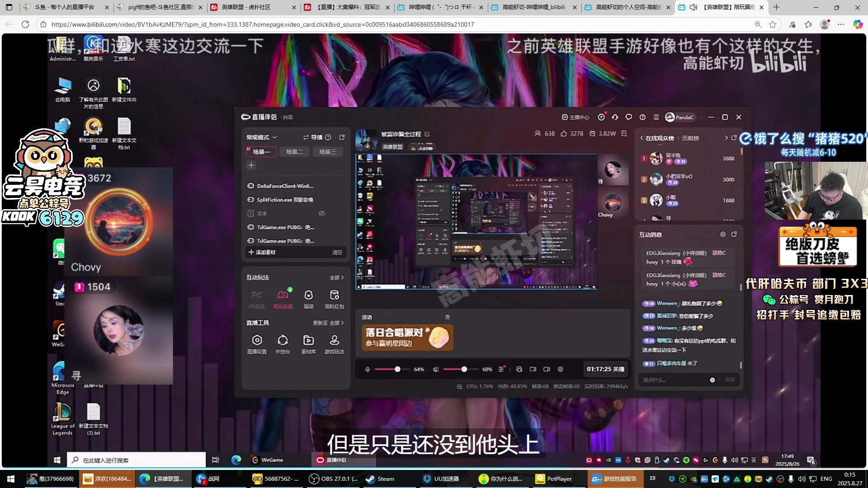
Task: Pop out the 互动消息 message panel
Action: click(734, 234)
